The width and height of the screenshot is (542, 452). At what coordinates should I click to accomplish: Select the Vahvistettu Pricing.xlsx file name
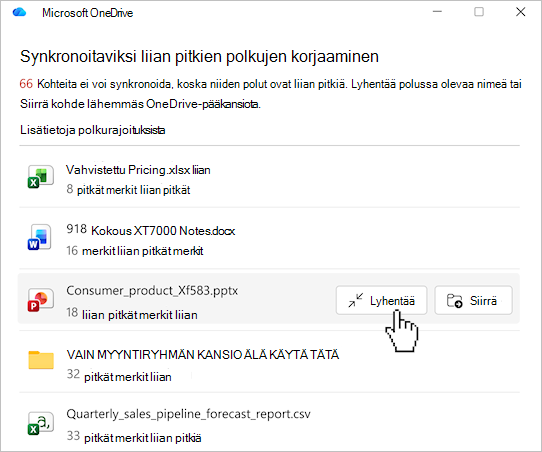tap(138, 170)
